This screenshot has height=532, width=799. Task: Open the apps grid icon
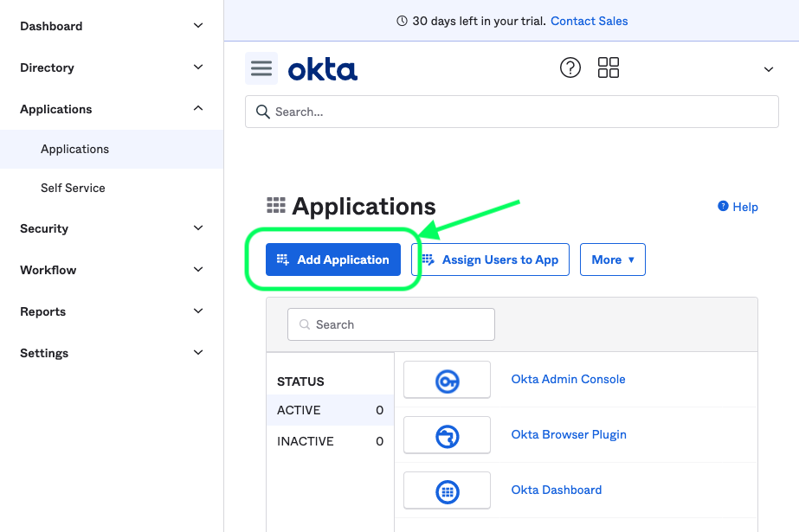tap(609, 67)
